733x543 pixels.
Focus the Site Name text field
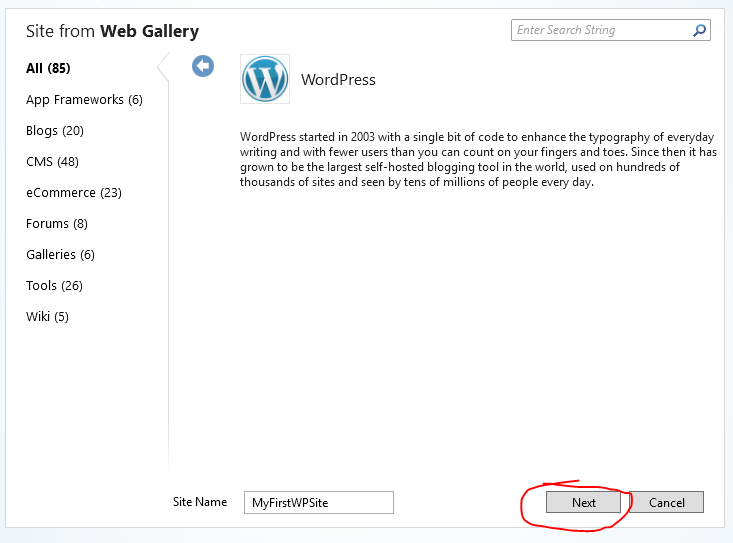coord(319,503)
